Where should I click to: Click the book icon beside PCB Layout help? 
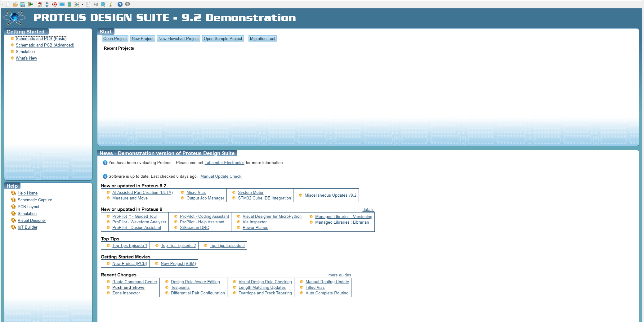click(13, 207)
